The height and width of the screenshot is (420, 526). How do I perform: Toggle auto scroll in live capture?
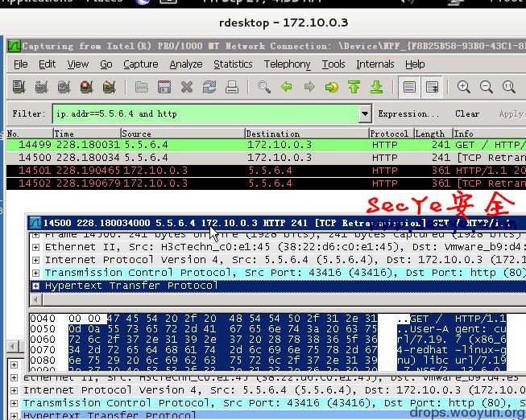432,87
